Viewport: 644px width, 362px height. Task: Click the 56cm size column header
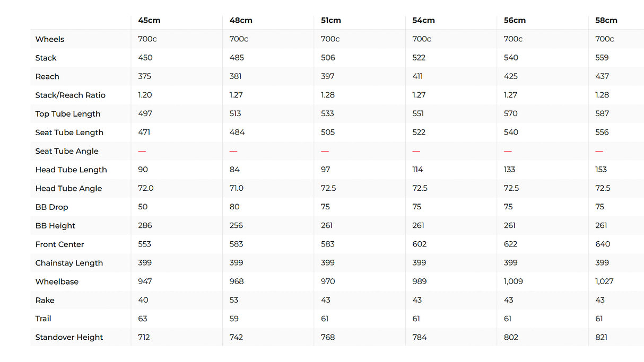tap(515, 21)
